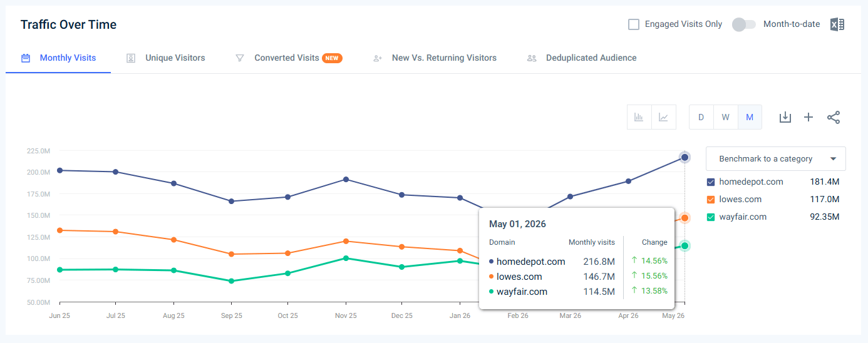Click homedepot.com data point for May 26

pyautogui.click(x=685, y=157)
